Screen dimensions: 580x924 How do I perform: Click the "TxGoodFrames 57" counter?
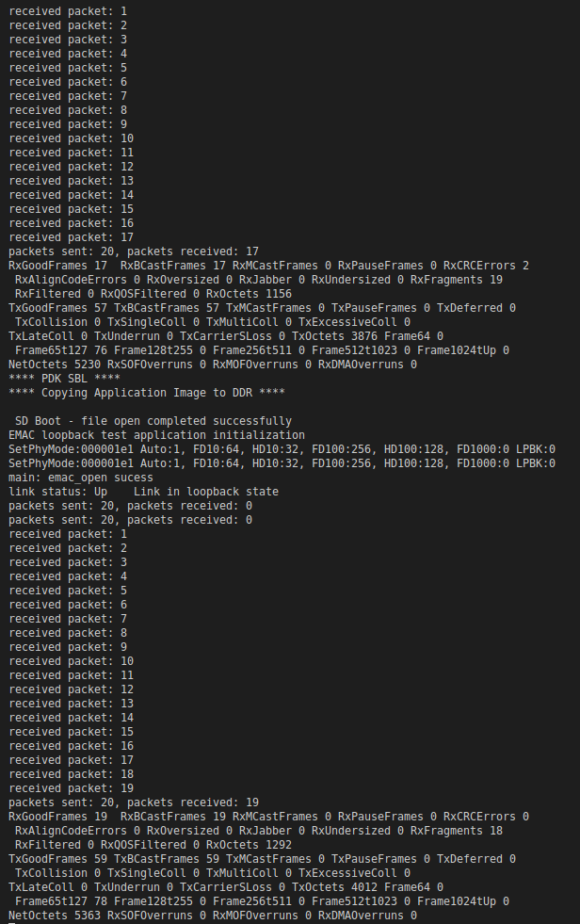tap(58, 308)
